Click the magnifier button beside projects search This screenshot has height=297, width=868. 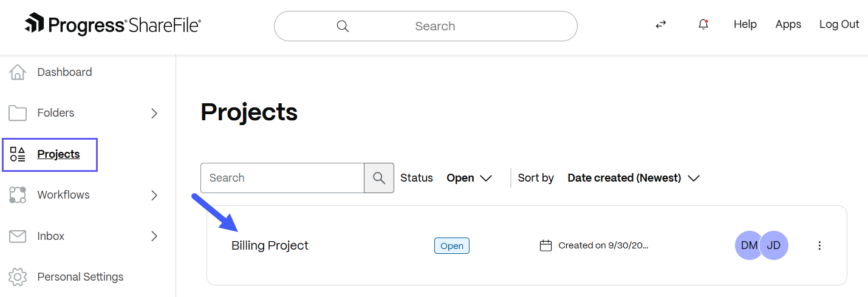[379, 178]
